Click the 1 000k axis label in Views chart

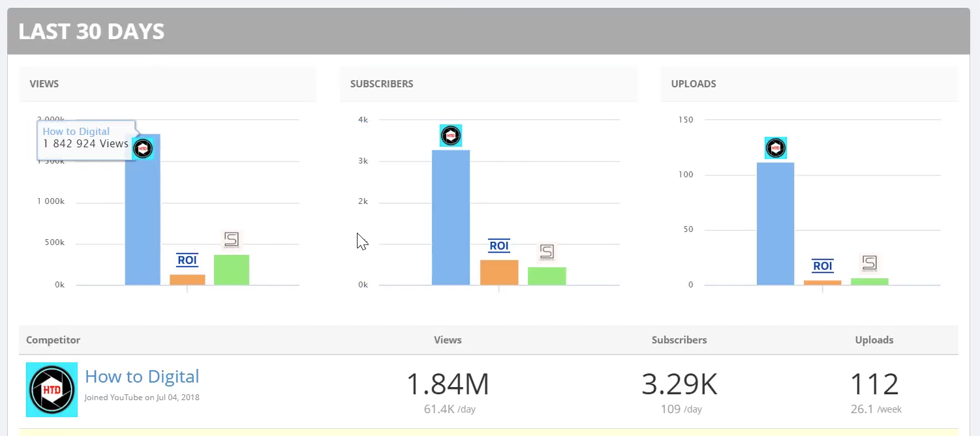tap(50, 202)
